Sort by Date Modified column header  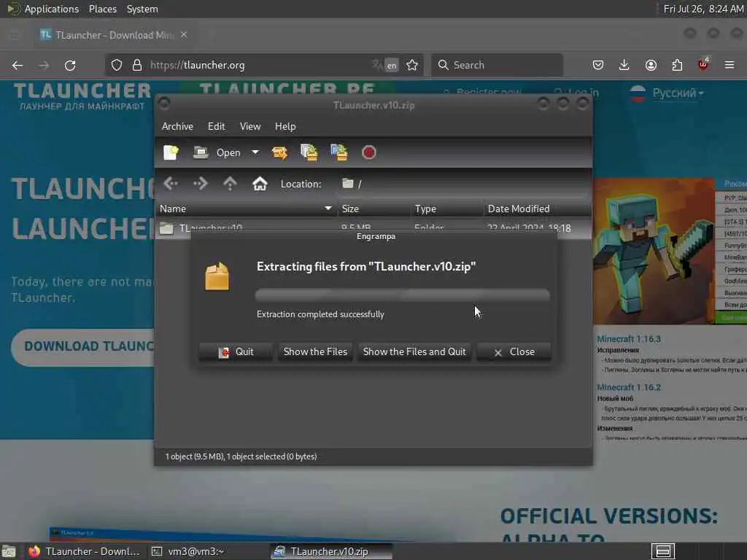538,209
